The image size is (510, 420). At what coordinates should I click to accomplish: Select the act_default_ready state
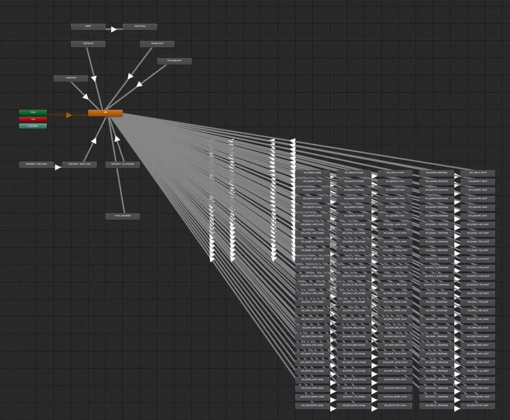(x=312, y=173)
